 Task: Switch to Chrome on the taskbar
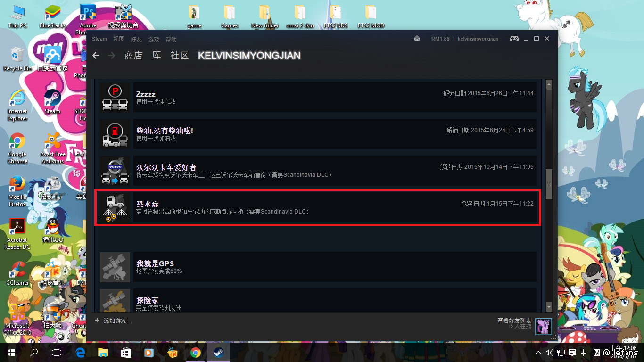click(195, 353)
